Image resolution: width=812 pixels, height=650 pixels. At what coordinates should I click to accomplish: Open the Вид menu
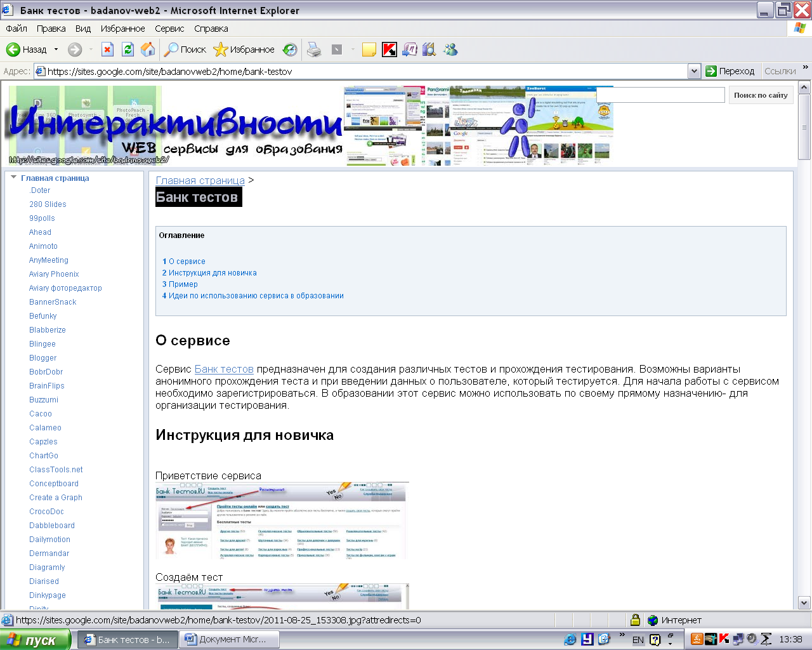pyautogui.click(x=83, y=29)
